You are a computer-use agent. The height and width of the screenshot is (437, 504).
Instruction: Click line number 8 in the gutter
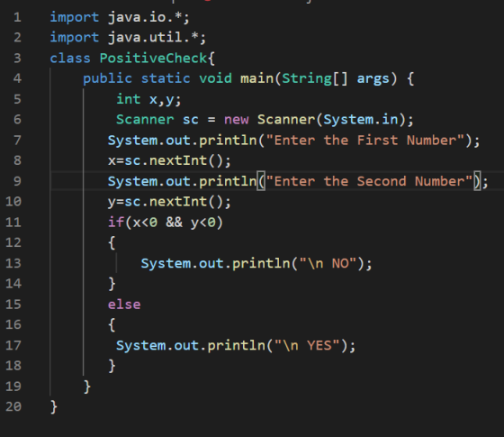pos(17,160)
